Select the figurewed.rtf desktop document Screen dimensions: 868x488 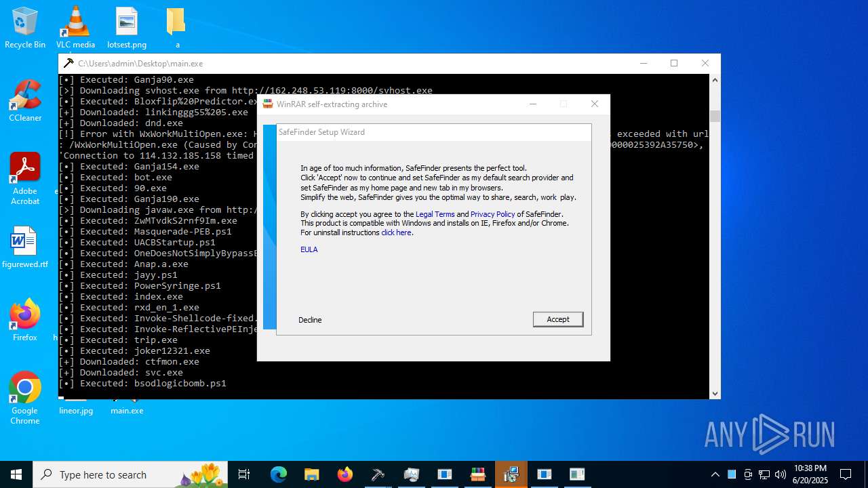click(x=25, y=248)
